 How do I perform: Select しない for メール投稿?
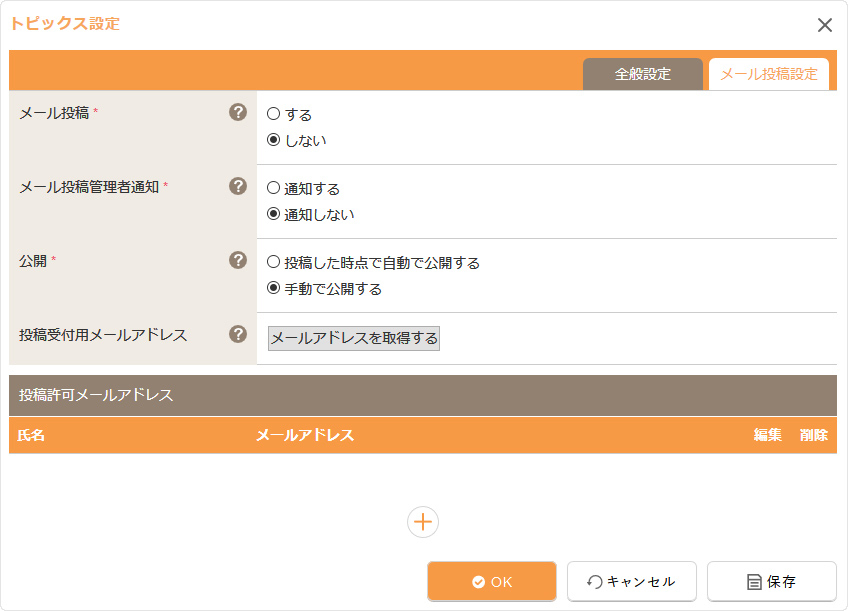click(273, 141)
